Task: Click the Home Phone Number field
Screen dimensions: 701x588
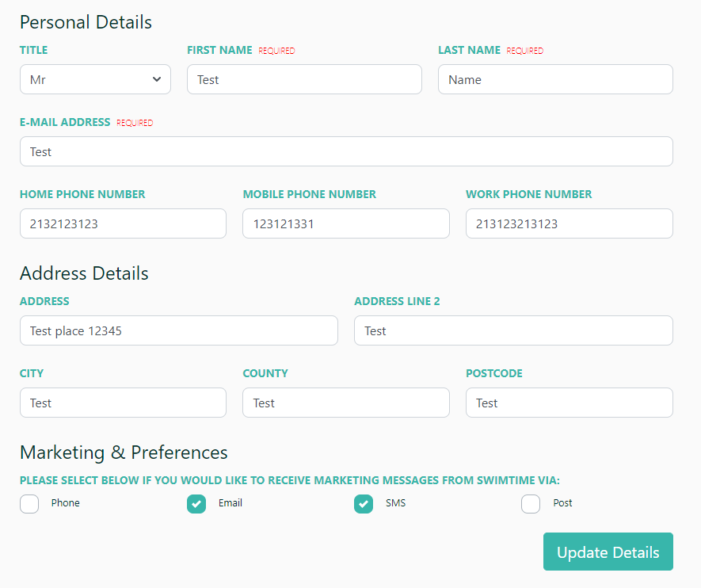Action: pyautogui.click(x=123, y=223)
